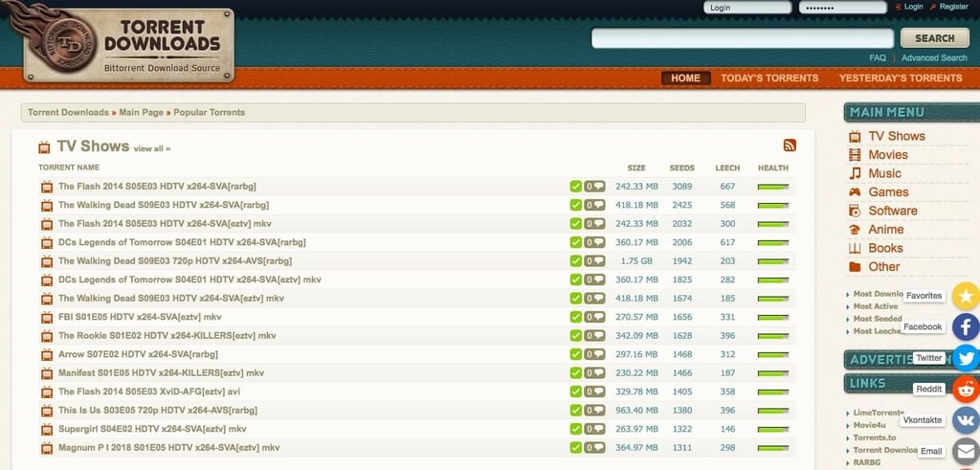This screenshot has width=980, height=470.
Task: Open YESTERDAY'S TORRENTS tab
Action: [x=901, y=78]
